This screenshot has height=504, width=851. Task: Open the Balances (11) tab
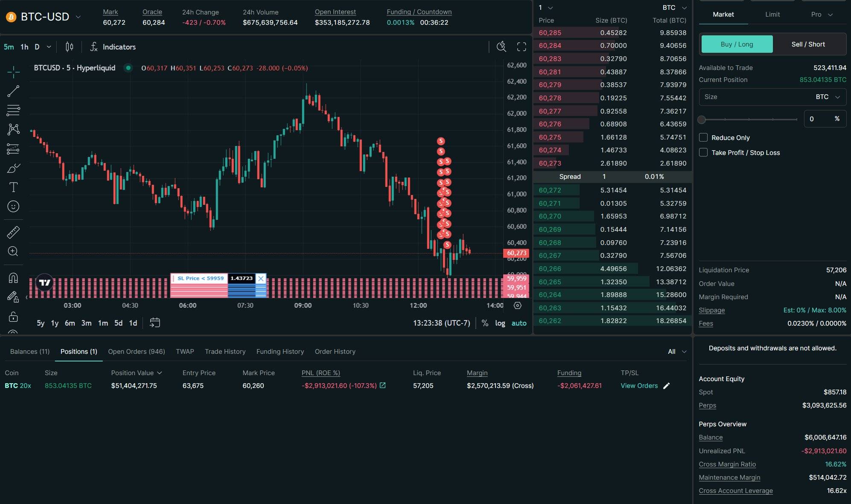click(30, 352)
